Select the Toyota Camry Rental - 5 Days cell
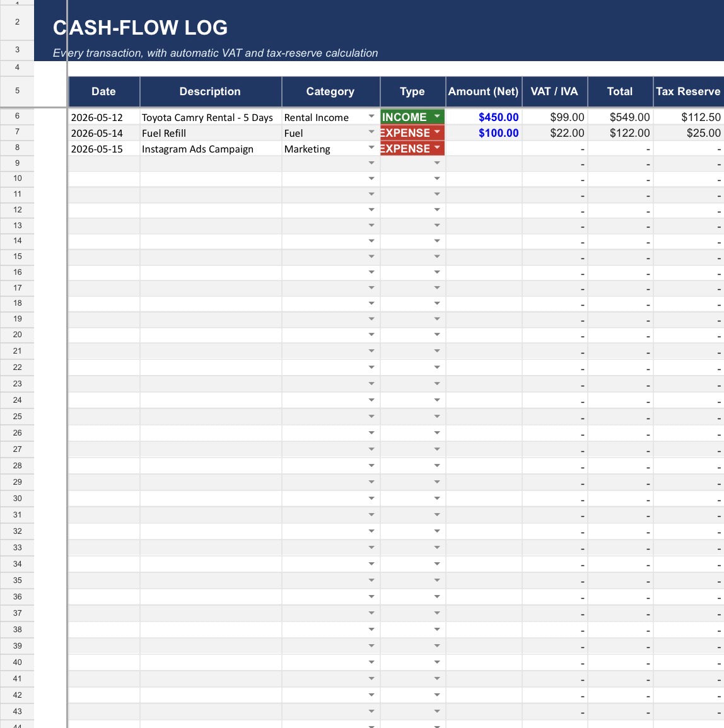Viewport: 724px width, 728px height. pyautogui.click(x=211, y=117)
